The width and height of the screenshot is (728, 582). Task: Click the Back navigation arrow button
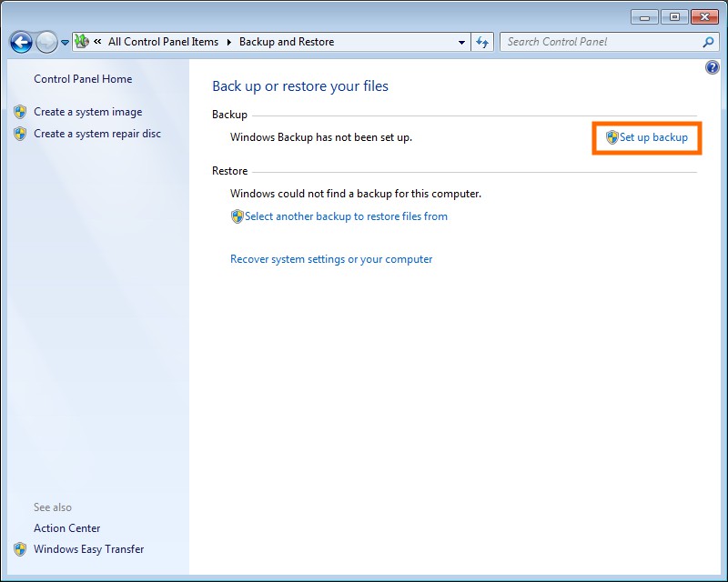click(x=21, y=42)
